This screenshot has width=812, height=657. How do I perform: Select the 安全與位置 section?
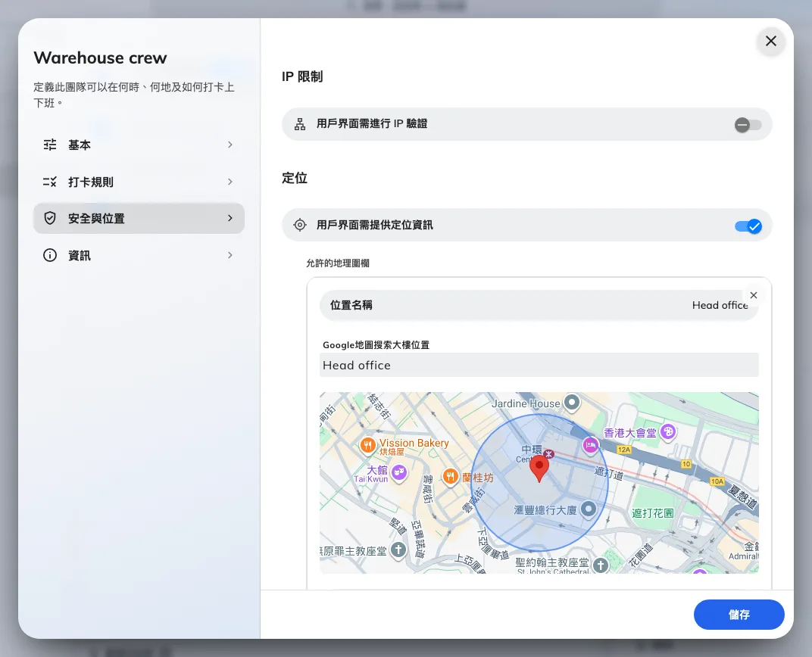point(139,218)
